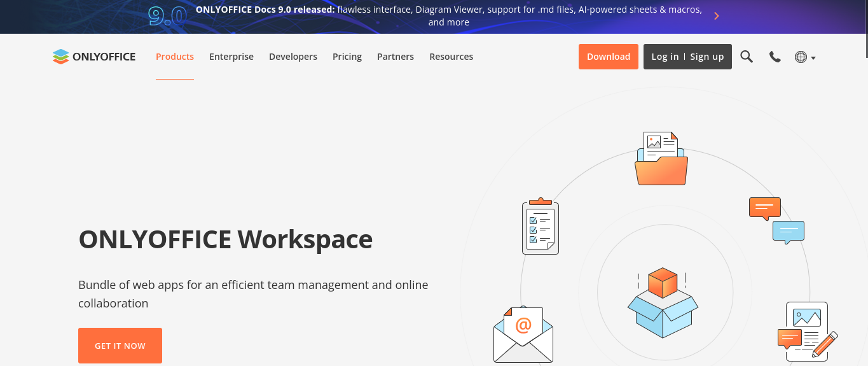Click the ONLYOFFICE logo in header
Image resolution: width=868 pixels, height=366 pixels.
94,57
